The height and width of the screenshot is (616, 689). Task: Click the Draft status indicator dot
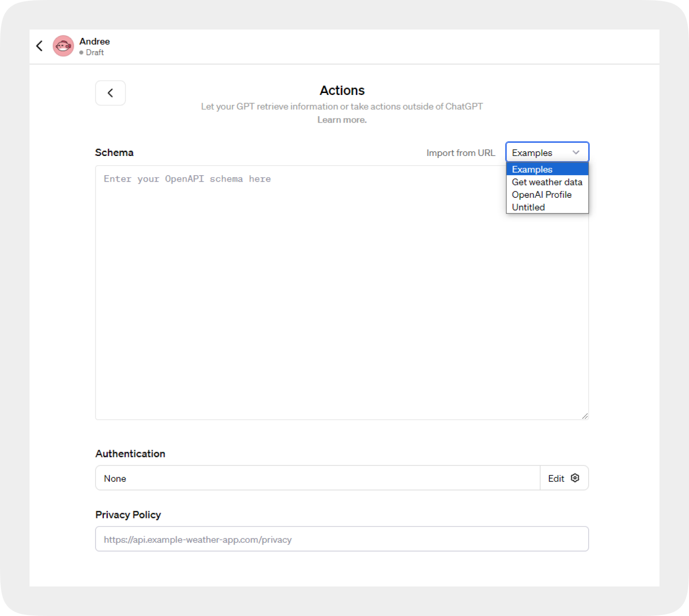tap(81, 53)
